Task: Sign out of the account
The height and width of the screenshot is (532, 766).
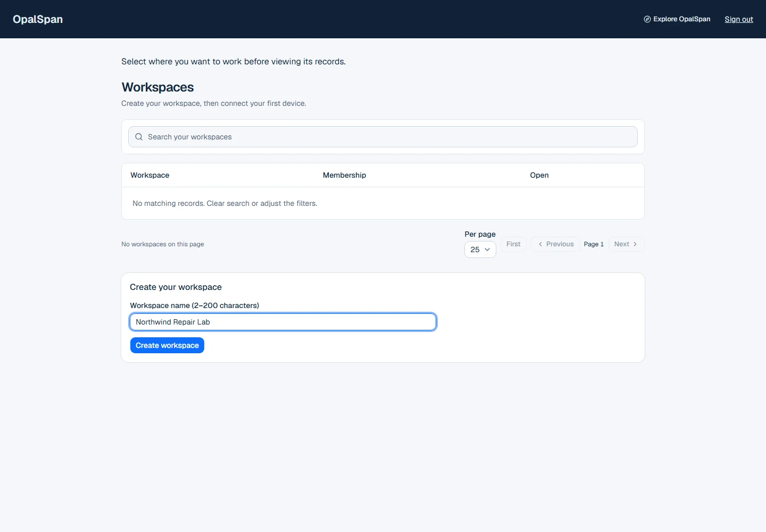Action: 739,19
